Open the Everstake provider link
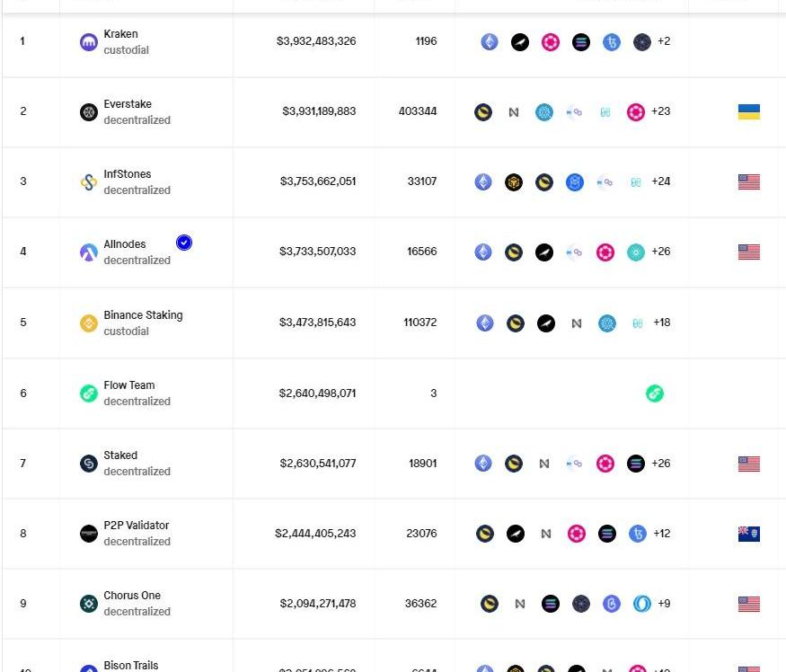This screenshot has width=786, height=672. click(x=128, y=104)
